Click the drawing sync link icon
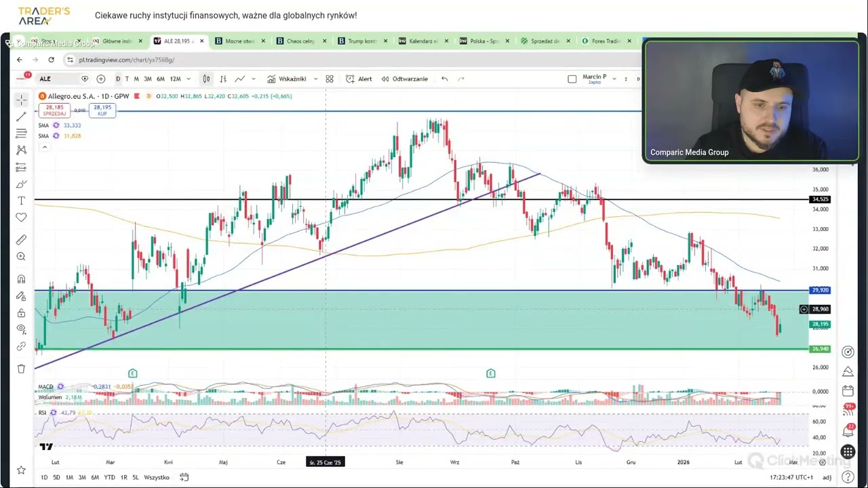 click(x=21, y=346)
